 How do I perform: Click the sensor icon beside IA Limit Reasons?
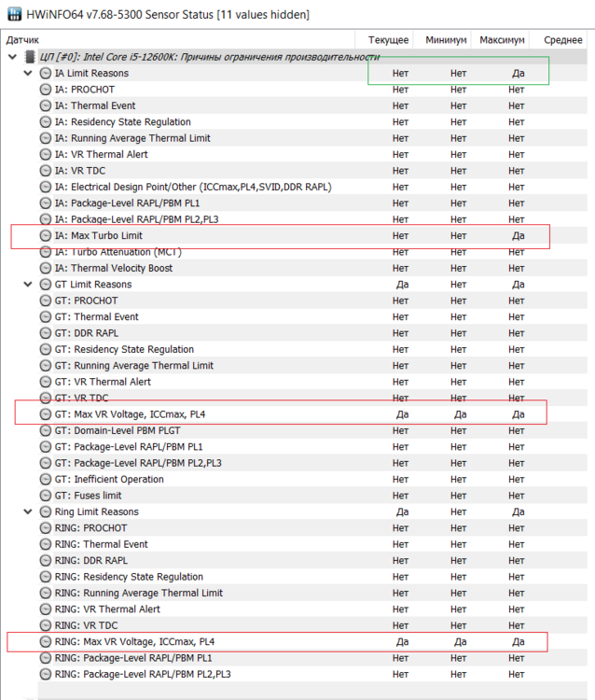point(46,73)
